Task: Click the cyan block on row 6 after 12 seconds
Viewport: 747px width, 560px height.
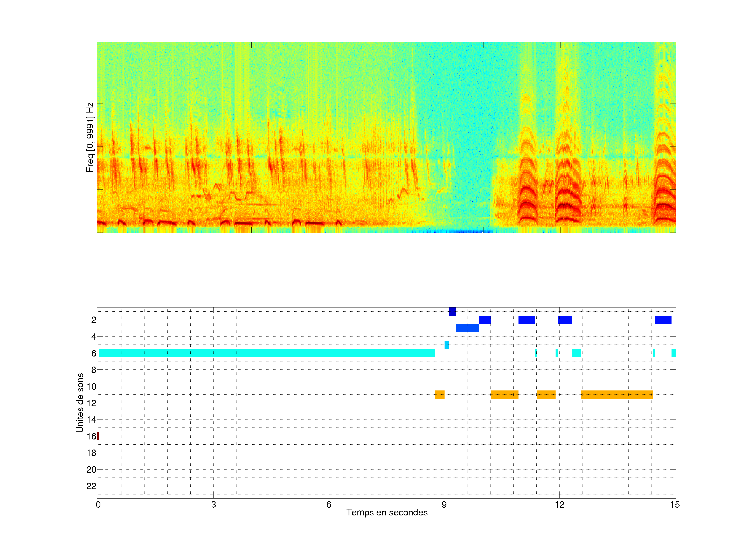Action: (x=576, y=353)
